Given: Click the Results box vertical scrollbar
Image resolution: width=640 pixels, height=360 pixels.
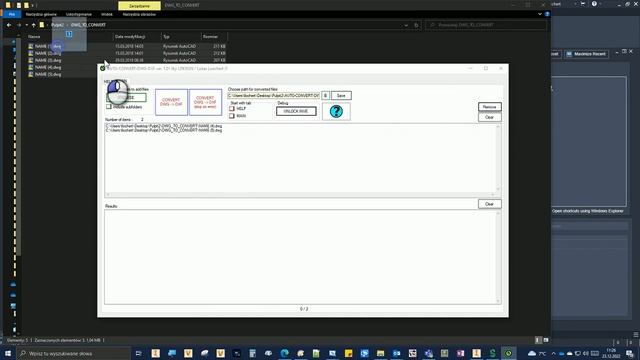Looking at the screenshot, I should tap(498, 257).
